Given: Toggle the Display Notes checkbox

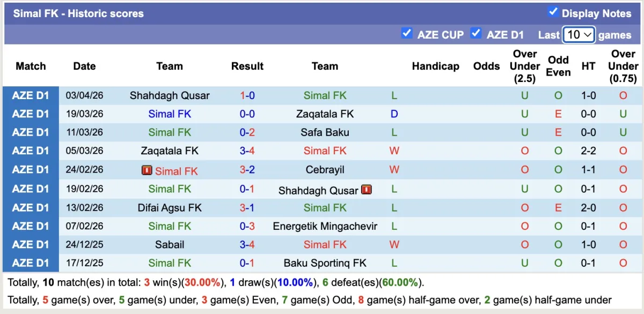Looking at the screenshot, I should pyautogui.click(x=553, y=12).
